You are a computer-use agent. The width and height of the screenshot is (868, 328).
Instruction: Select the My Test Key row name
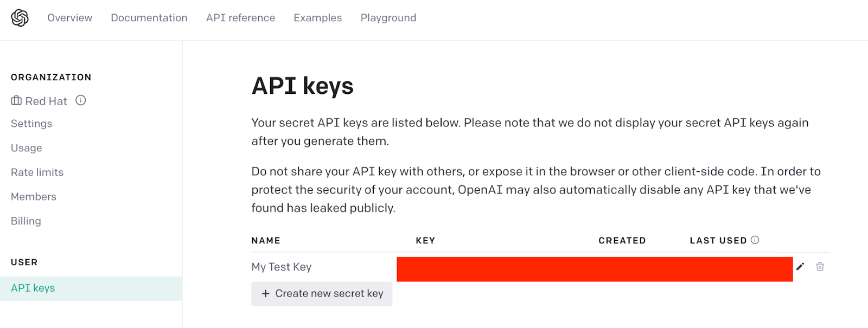[282, 267]
